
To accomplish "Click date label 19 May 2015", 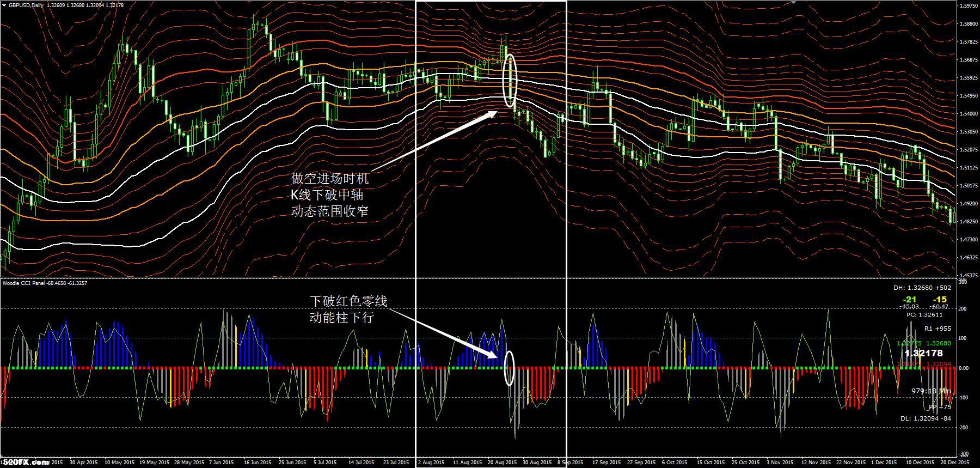I will (154, 463).
